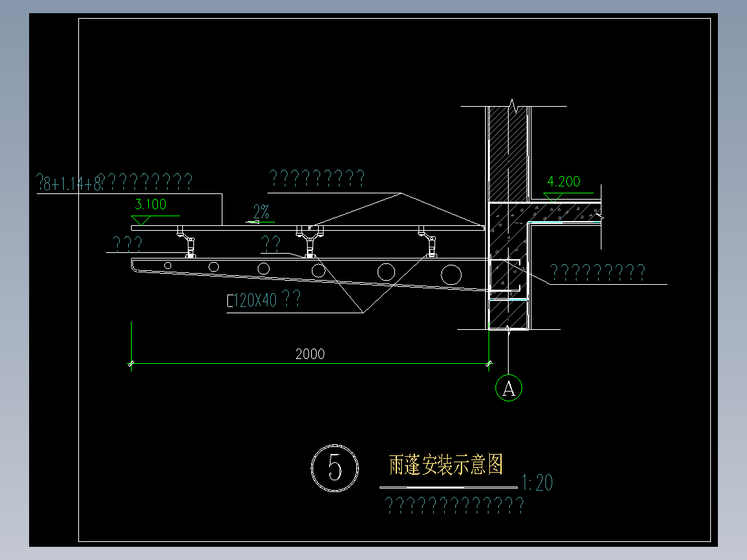This screenshot has height=560, width=747.
Task: Select the 2000 dimension text
Action: tap(310, 354)
